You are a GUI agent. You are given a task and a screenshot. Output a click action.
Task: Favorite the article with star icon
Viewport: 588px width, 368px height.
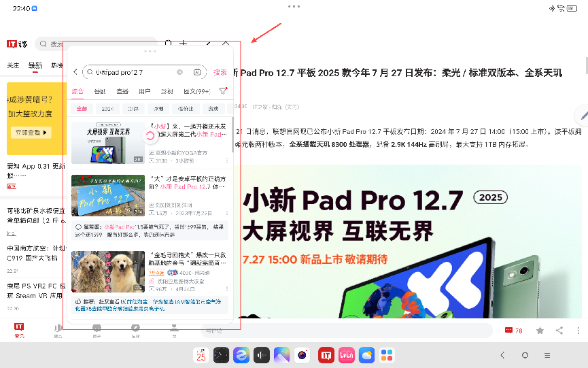coord(540,331)
